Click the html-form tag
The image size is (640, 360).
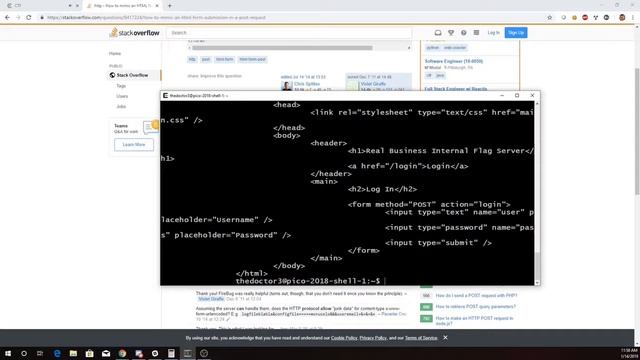224,59
